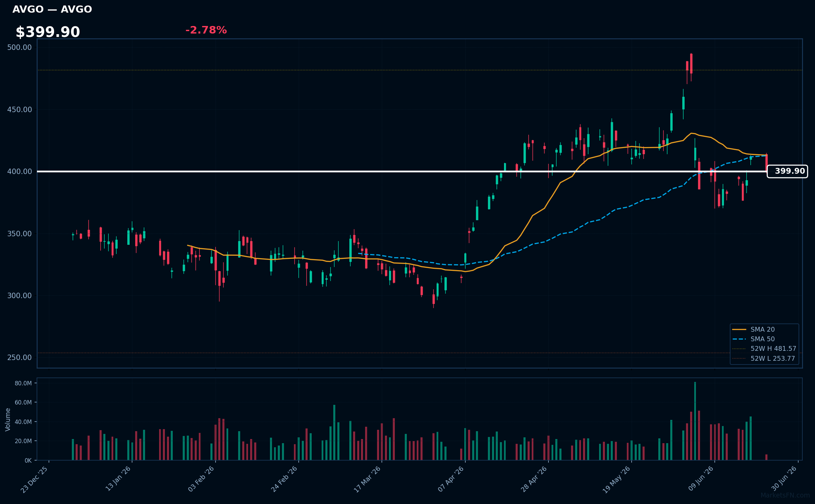Image resolution: width=815 pixels, height=504 pixels.
Task: Click the tallest volume bar above 80M
Action: coord(695,421)
